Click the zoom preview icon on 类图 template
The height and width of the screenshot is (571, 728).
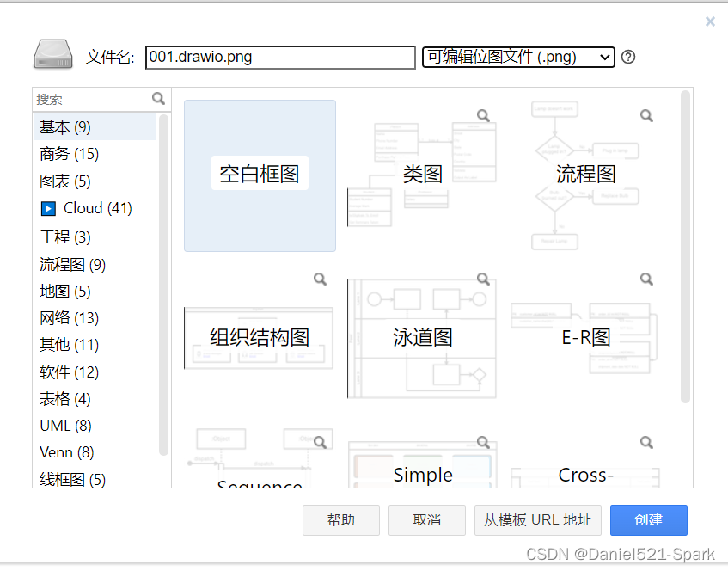coord(482,114)
